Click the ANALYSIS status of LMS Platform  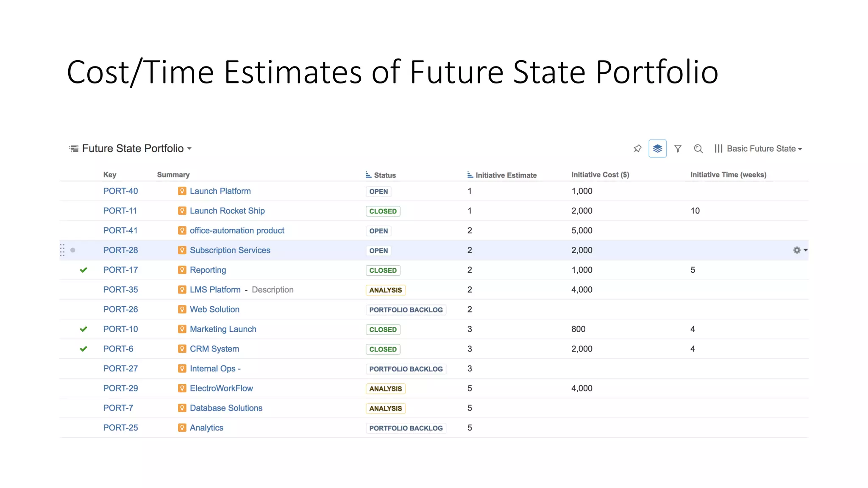[x=385, y=290]
